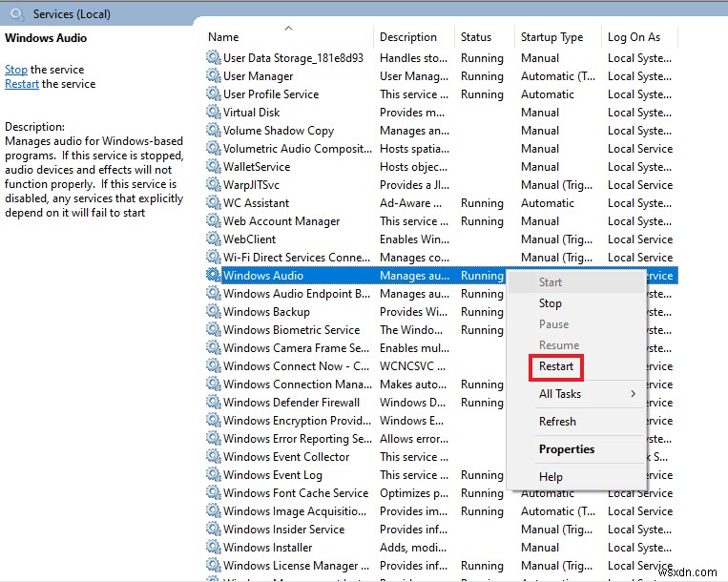The image size is (728, 582).
Task: Select the Windows Insider Service gear icon
Action: [213, 529]
